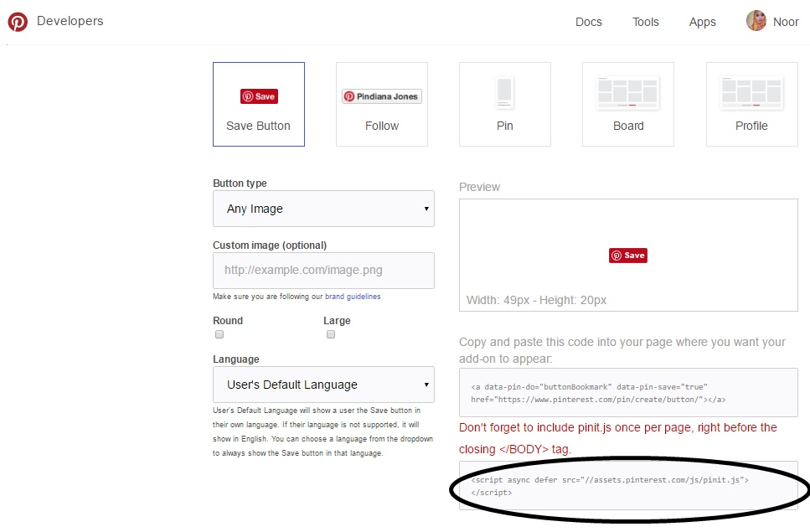Screen dimensions: 810x532
Task: Enable the Round checkbox
Action: pos(219,334)
